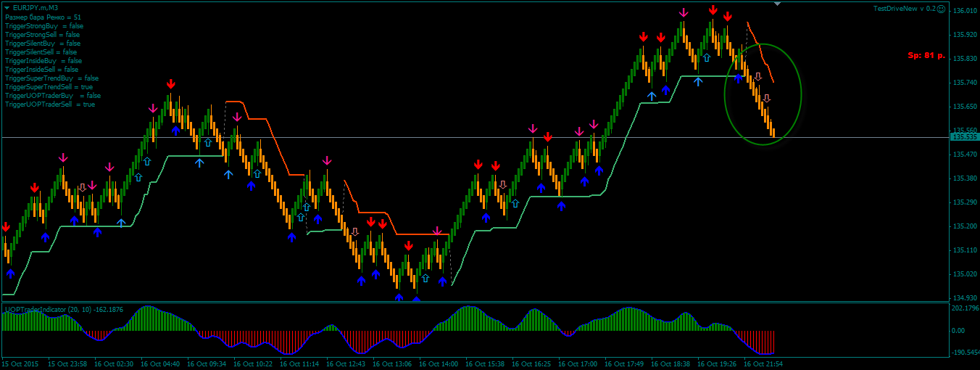
Task: Click the 135.380 price scale label
Action: 965,178
